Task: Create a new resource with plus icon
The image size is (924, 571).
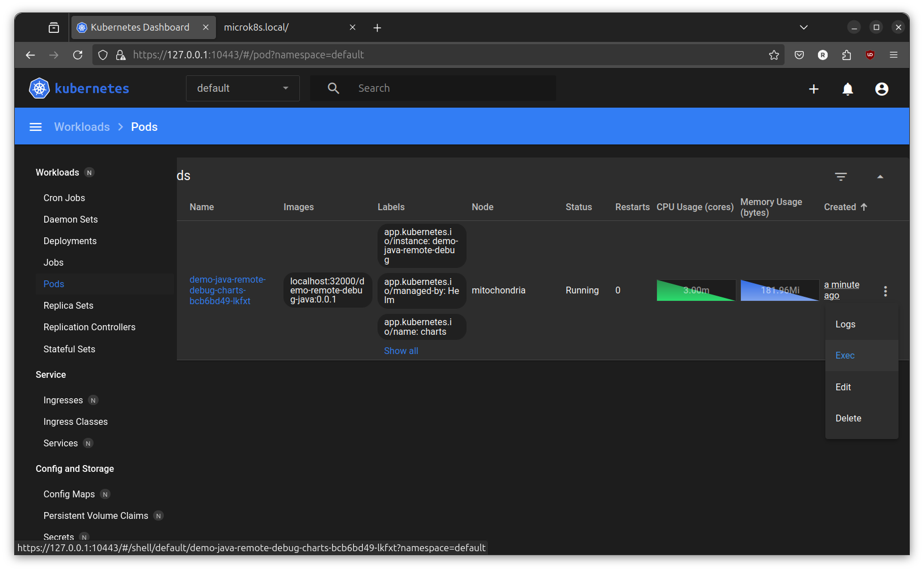Action: (x=813, y=89)
